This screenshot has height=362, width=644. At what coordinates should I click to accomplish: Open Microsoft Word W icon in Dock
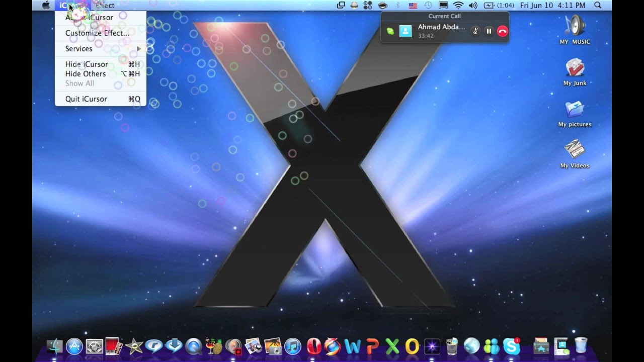[x=353, y=346]
